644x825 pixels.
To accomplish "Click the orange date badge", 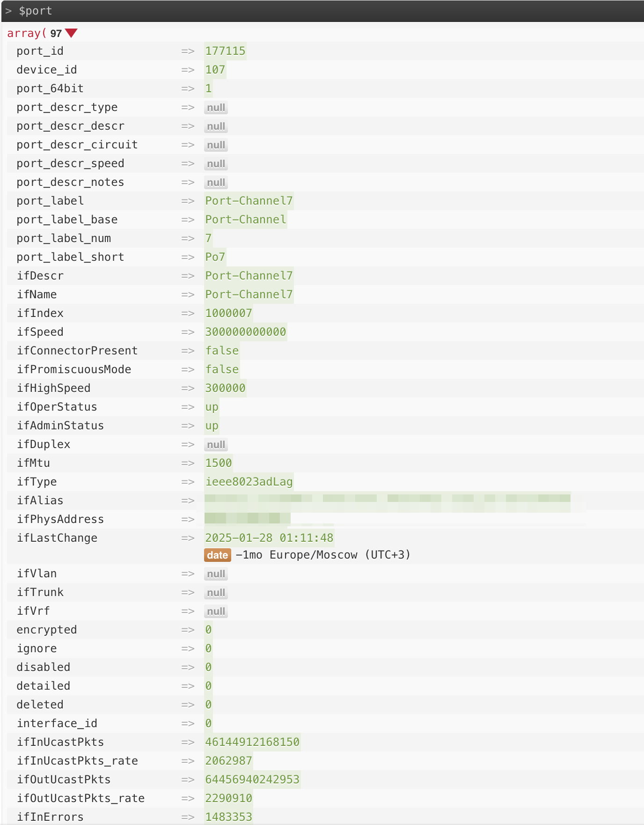I will tap(217, 555).
